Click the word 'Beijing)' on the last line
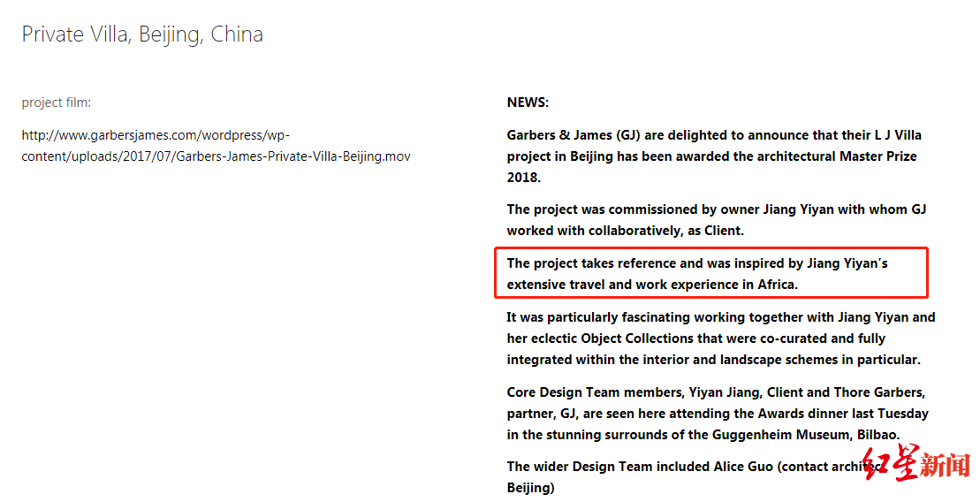 (x=530, y=488)
